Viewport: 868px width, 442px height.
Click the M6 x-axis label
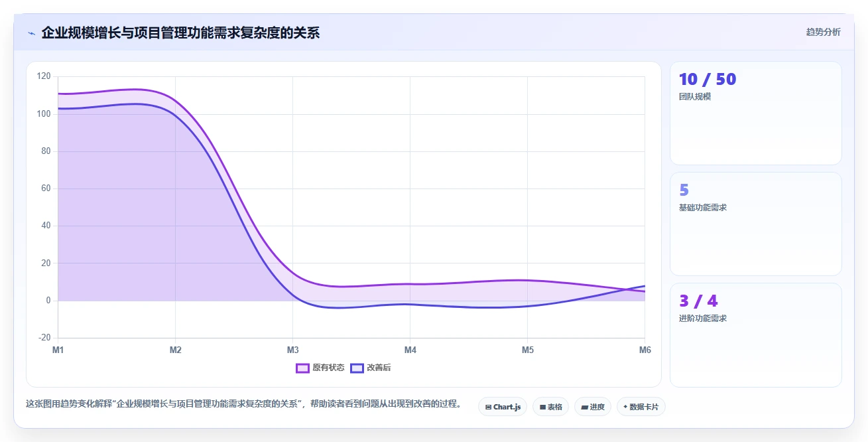pyautogui.click(x=645, y=350)
